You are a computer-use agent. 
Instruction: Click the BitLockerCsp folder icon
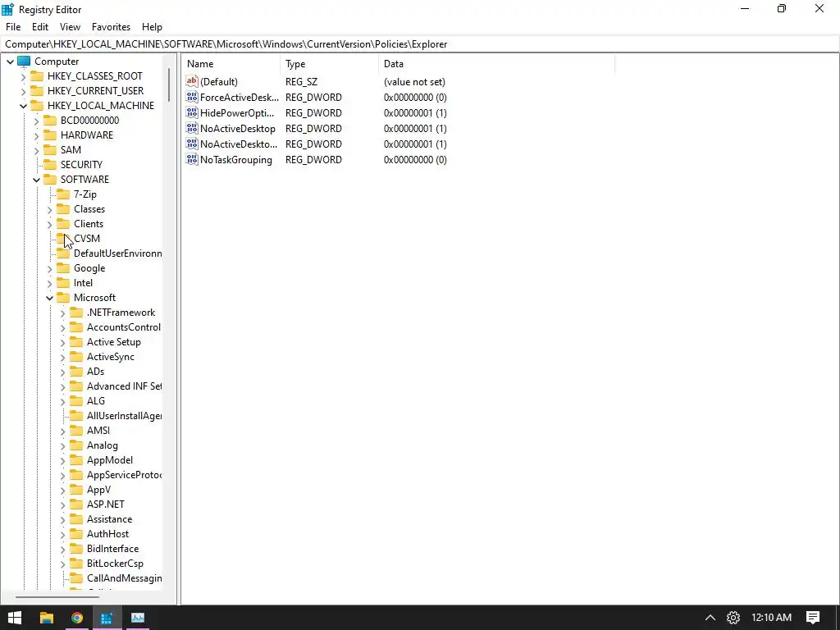tap(76, 563)
